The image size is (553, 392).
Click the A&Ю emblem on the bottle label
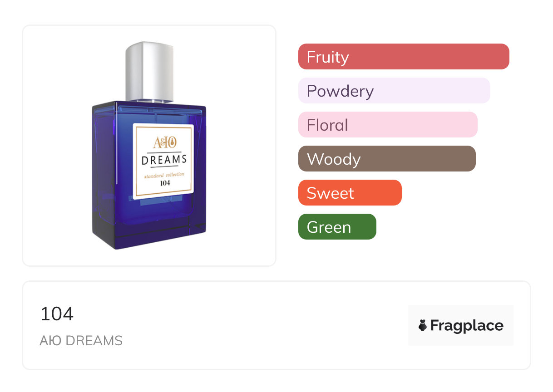click(x=164, y=142)
